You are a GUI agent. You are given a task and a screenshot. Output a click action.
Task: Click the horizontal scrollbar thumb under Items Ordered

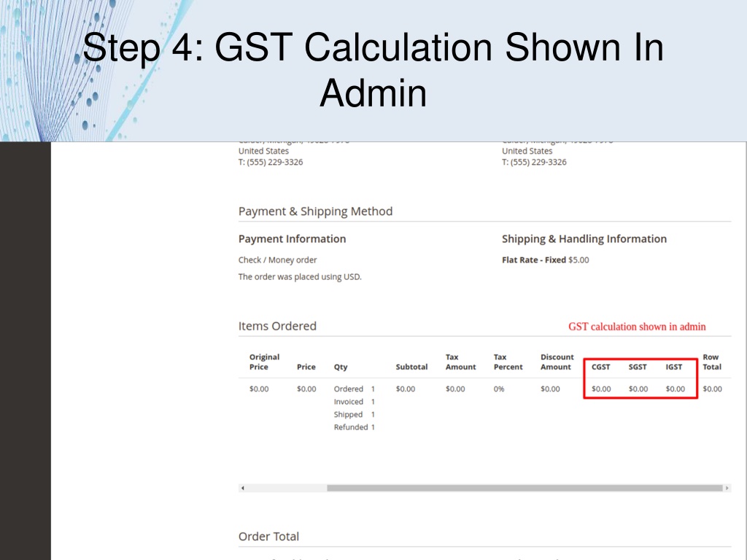point(525,488)
